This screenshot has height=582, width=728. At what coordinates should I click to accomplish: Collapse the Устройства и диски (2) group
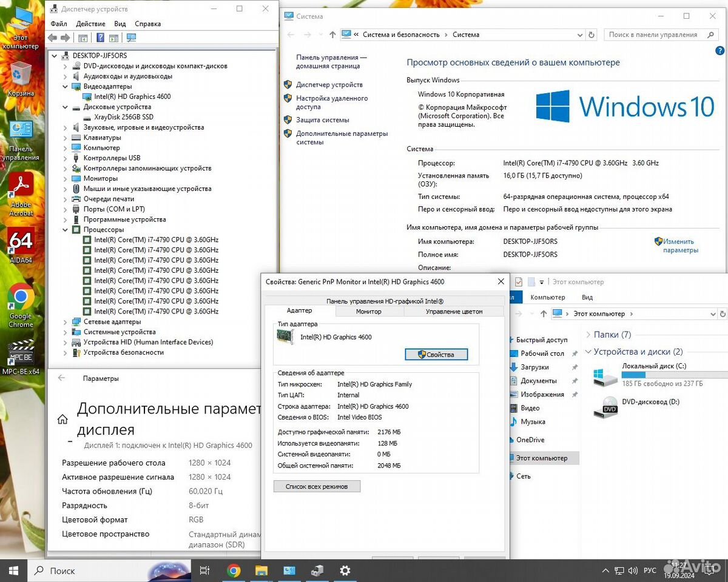588,352
